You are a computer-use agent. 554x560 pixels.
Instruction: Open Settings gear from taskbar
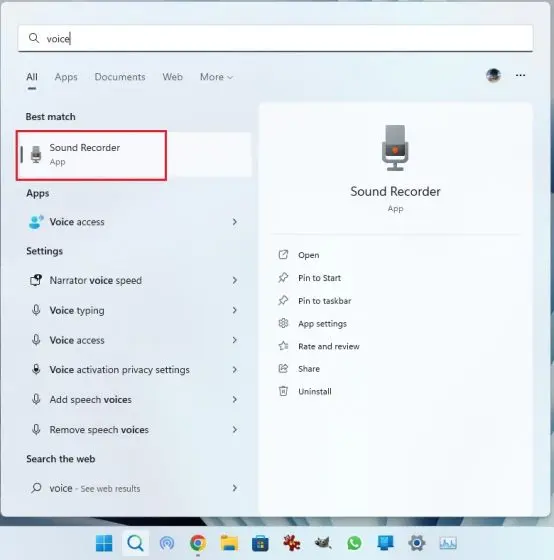(416, 543)
